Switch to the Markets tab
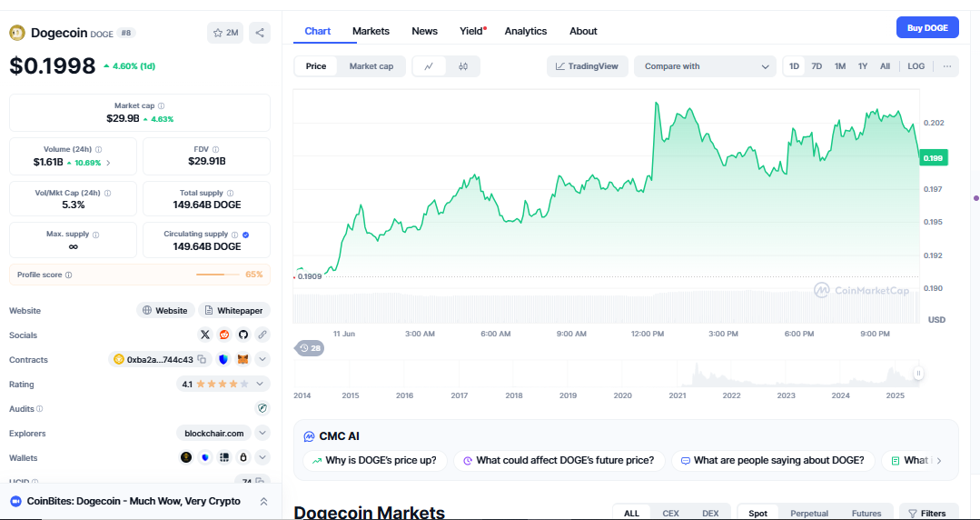This screenshot has width=980, height=520. (x=371, y=31)
